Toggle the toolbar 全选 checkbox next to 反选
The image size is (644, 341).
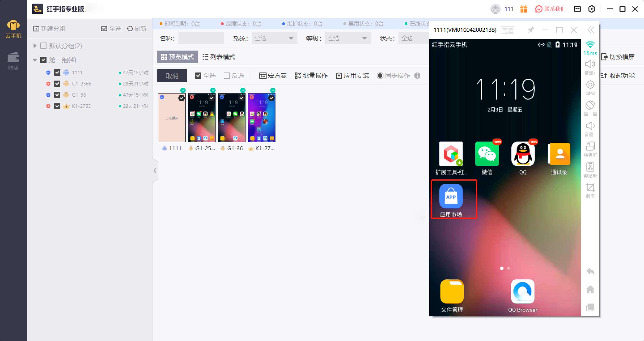click(x=198, y=76)
